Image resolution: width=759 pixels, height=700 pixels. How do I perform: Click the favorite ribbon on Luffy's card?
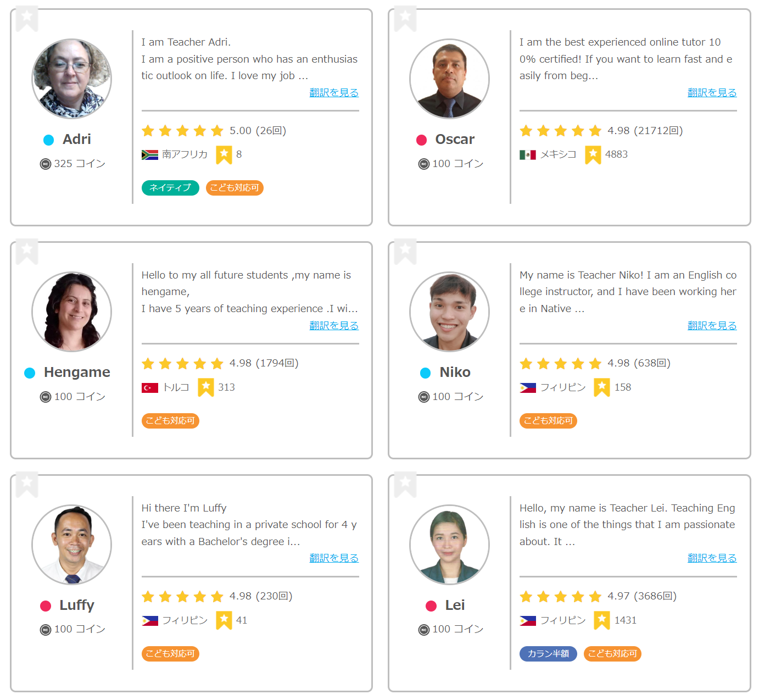[x=27, y=484]
